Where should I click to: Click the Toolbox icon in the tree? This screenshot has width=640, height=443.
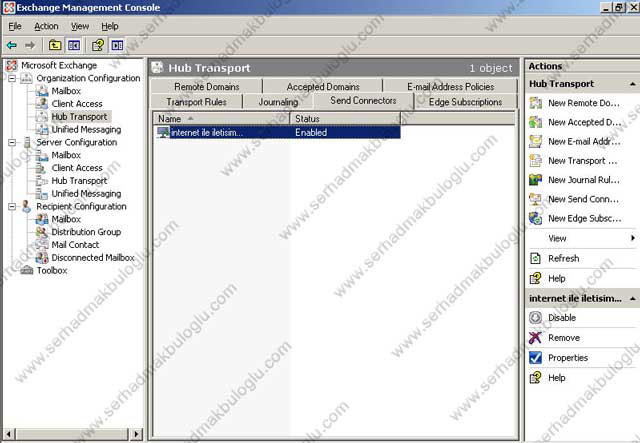tap(27, 270)
